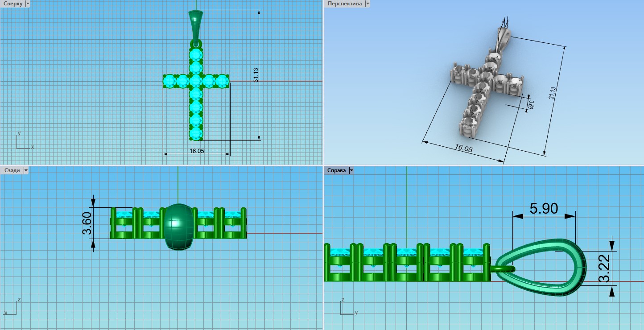This screenshot has width=644, height=330.
Task: Select the Сзади viewport title label
Action: click(12, 170)
